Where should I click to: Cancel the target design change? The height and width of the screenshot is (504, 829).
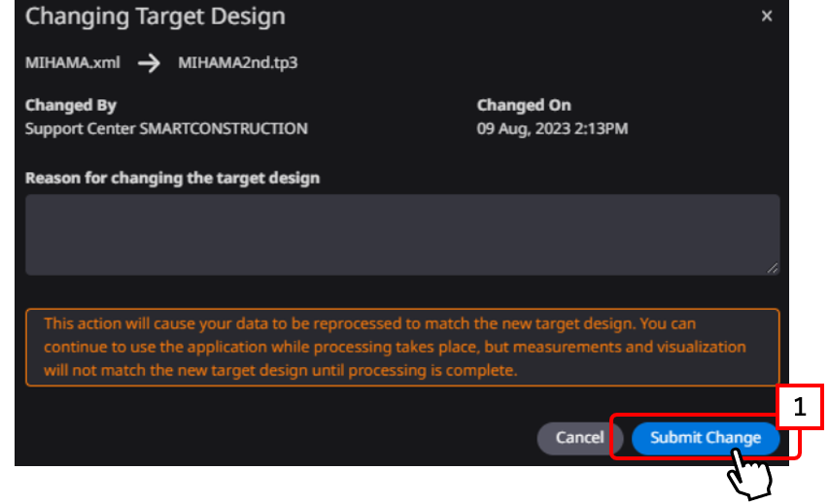tap(579, 438)
